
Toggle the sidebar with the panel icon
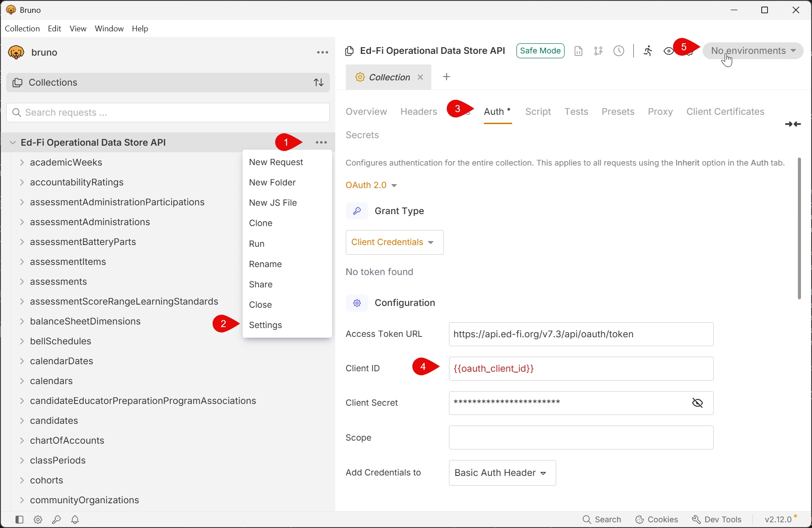pos(19,520)
